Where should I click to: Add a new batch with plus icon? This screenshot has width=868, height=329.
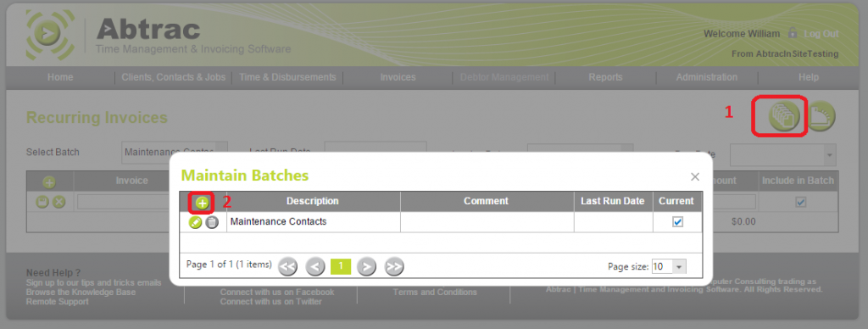[203, 203]
